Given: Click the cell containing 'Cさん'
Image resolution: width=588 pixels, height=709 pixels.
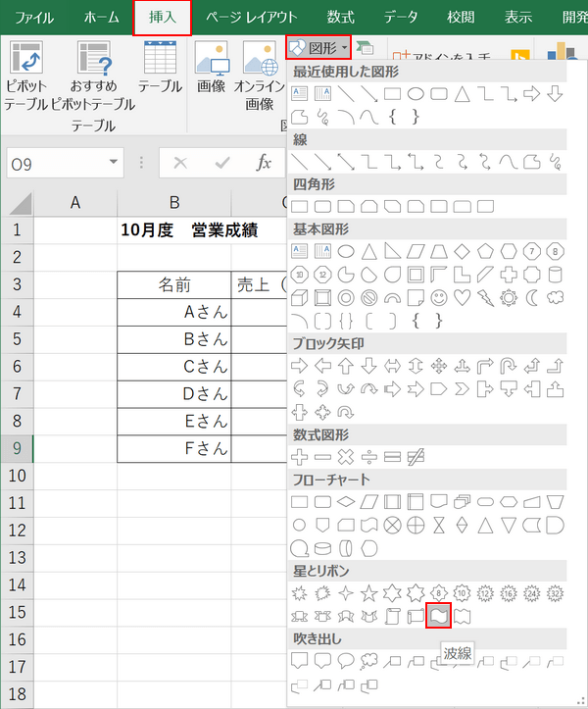Looking at the screenshot, I should point(174,367).
